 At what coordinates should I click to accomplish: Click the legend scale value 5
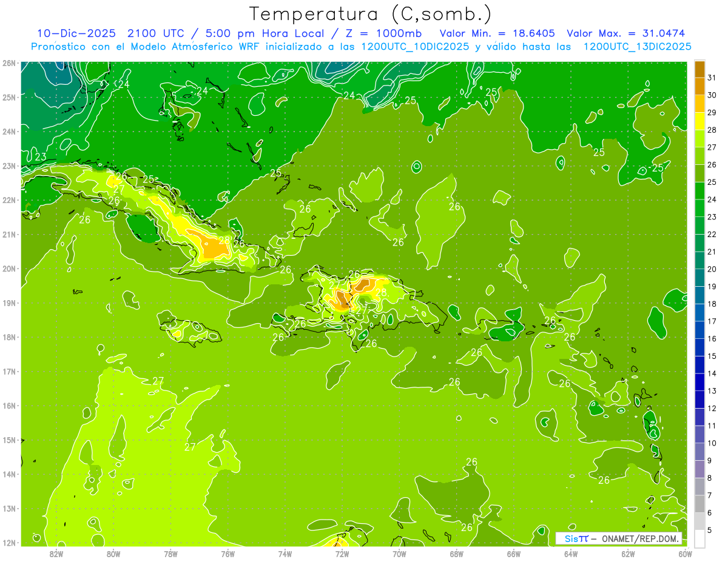tap(710, 530)
